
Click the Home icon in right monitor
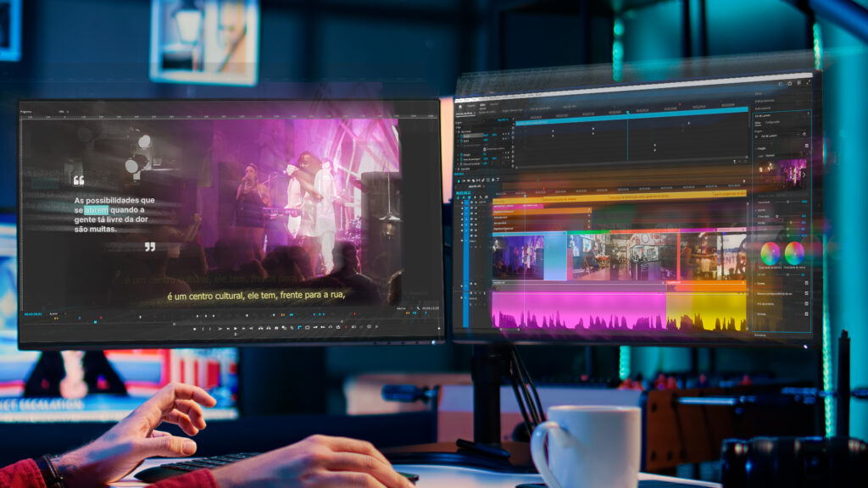coord(460,107)
